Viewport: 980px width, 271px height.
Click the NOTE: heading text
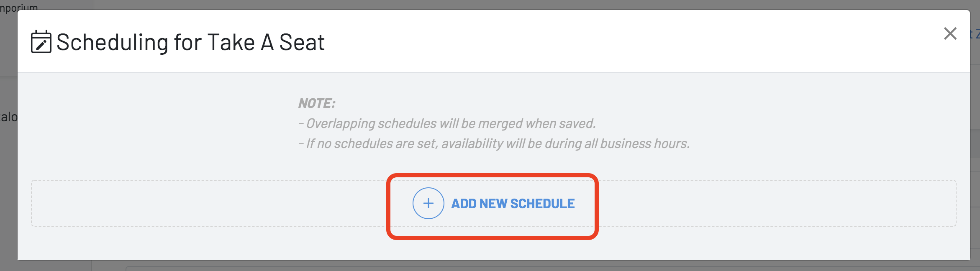click(x=317, y=103)
